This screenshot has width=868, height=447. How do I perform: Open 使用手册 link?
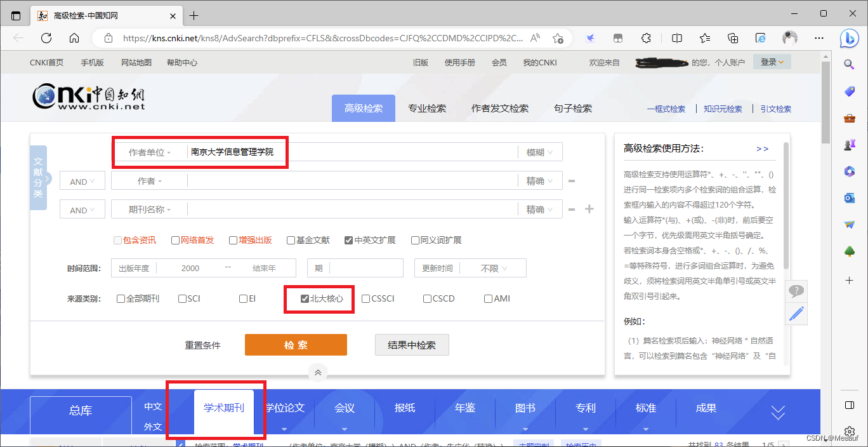(460, 62)
